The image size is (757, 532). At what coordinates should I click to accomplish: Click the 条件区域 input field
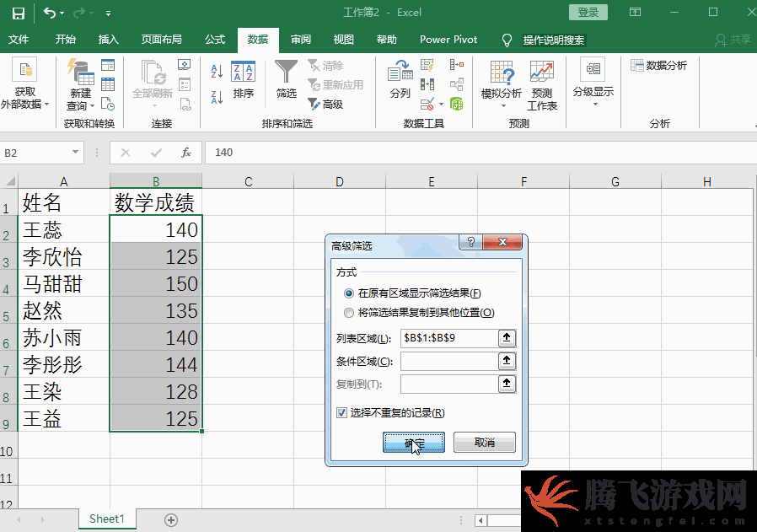pos(449,361)
